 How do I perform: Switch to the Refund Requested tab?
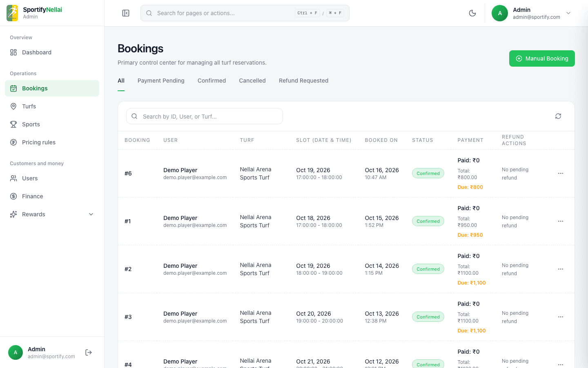(x=303, y=81)
